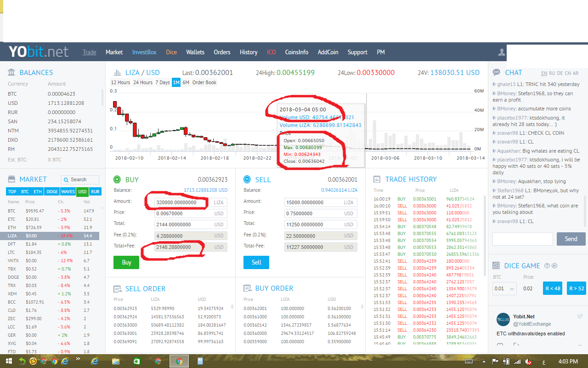Select the TOP market tab
The image size is (588, 368).
click(12, 192)
